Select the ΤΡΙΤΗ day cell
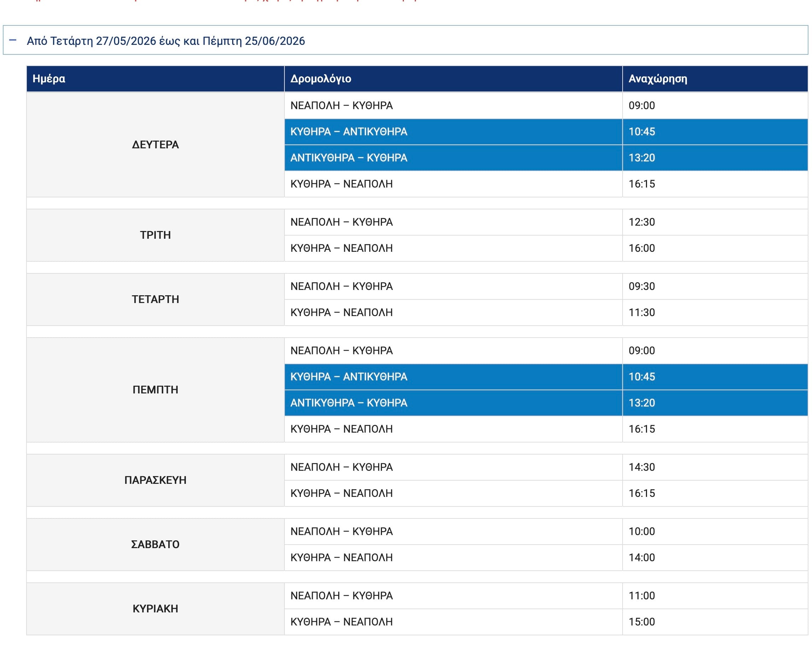Image resolution: width=812 pixels, height=647 pixels. point(155,235)
